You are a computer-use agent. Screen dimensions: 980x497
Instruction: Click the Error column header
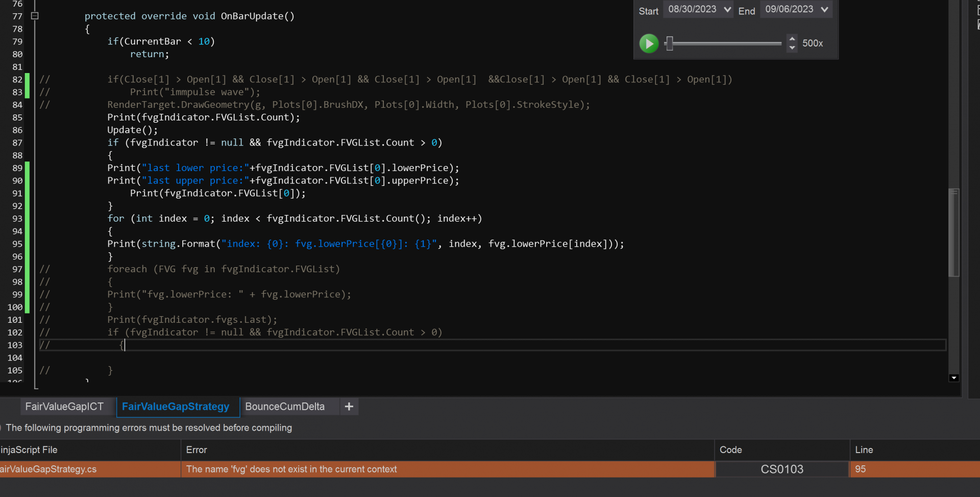[x=197, y=450]
